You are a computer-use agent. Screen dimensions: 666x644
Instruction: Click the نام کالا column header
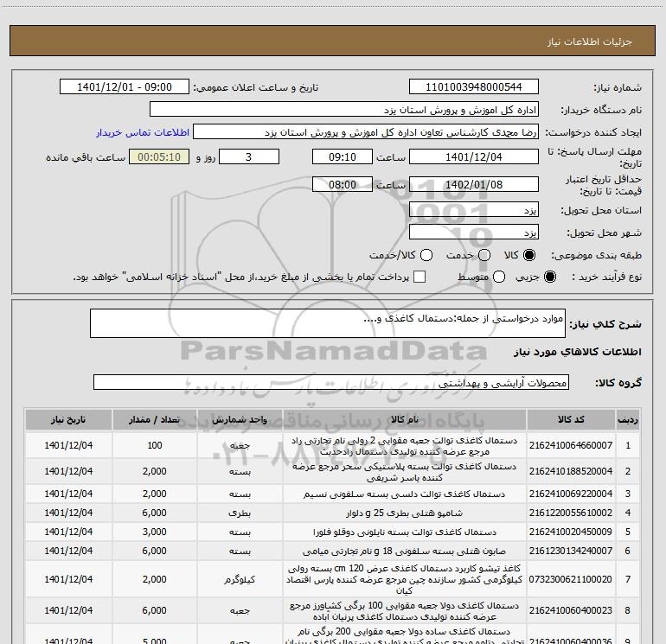(x=405, y=419)
